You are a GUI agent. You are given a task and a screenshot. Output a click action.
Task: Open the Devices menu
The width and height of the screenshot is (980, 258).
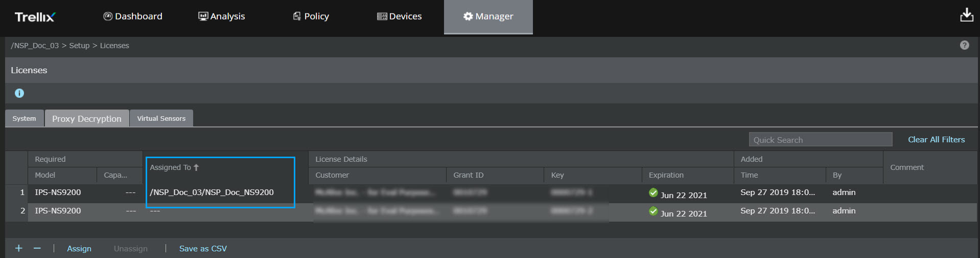[399, 16]
